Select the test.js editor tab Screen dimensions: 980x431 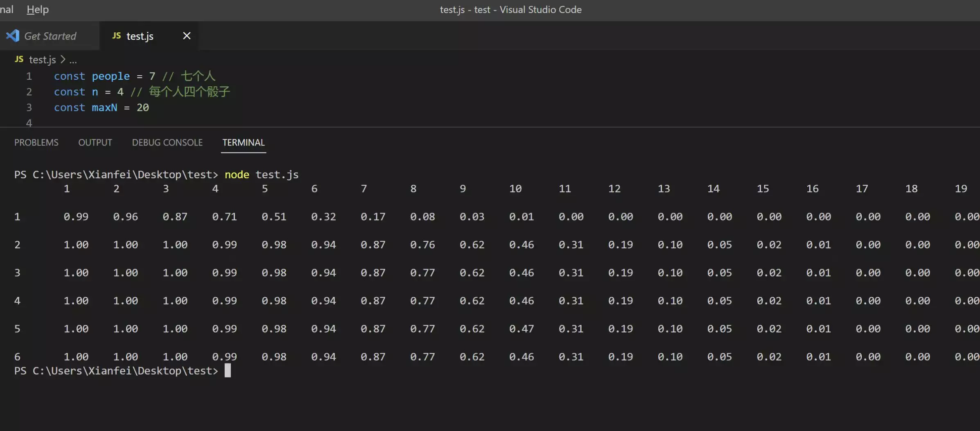coord(140,36)
